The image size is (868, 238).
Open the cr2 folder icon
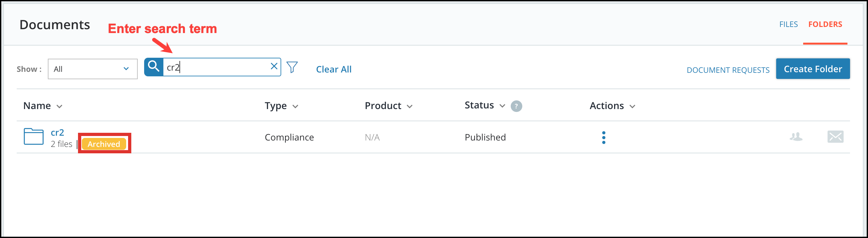click(x=34, y=137)
